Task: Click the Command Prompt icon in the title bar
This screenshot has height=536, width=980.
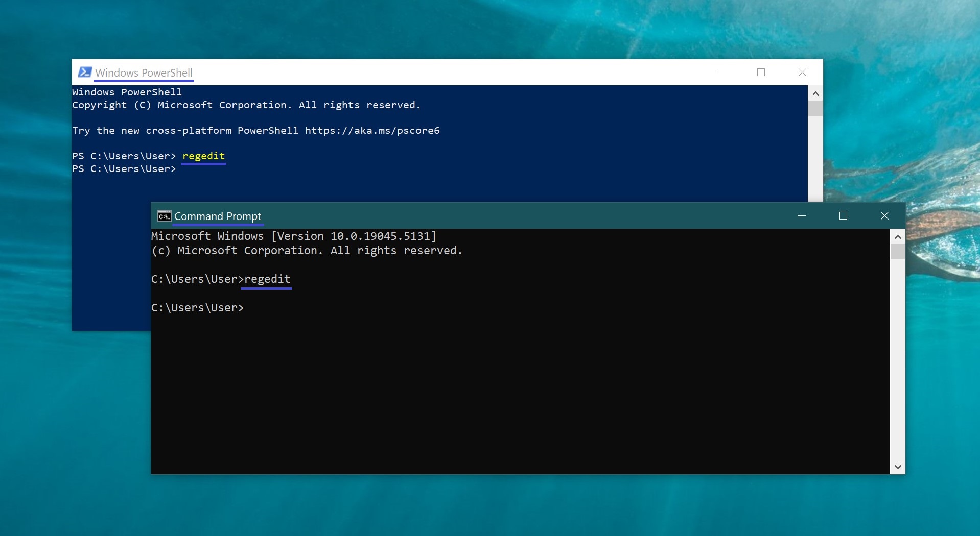Action: (164, 216)
